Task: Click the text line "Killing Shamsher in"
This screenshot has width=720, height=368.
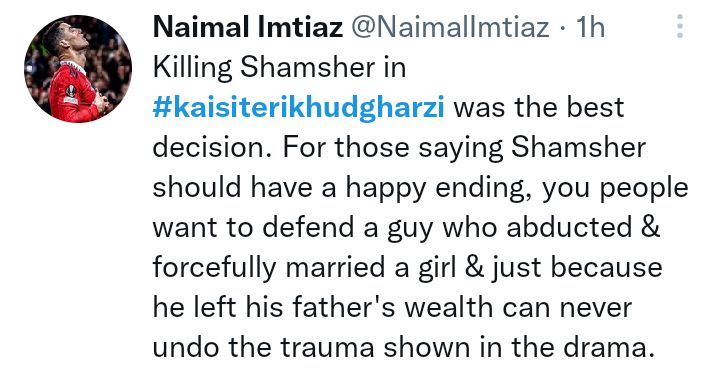Action: click(279, 68)
